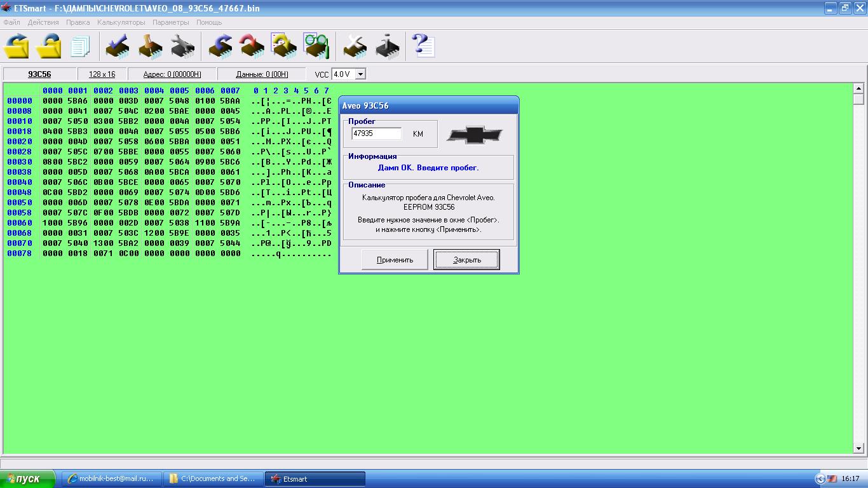Click the chip with wrench icon
868x488 pixels.
[x=183, y=46]
